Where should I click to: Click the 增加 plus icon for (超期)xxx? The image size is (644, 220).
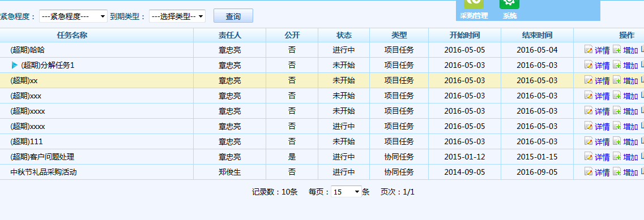click(617, 96)
